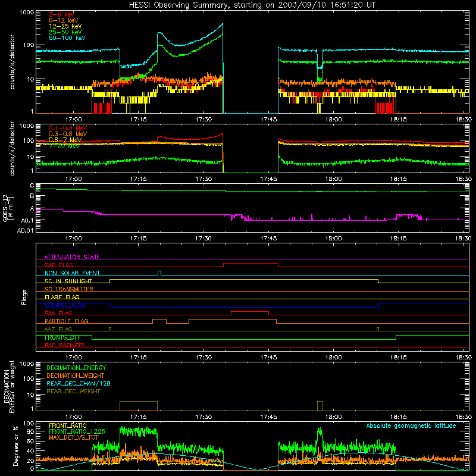This screenshot has width=476, height=476.
Task: Click 18:00 tick label under the MeV panel
Action: (x=333, y=179)
